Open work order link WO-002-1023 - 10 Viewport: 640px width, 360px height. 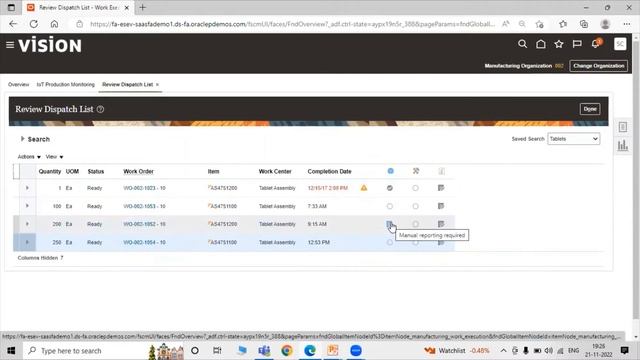pos(144,188)
